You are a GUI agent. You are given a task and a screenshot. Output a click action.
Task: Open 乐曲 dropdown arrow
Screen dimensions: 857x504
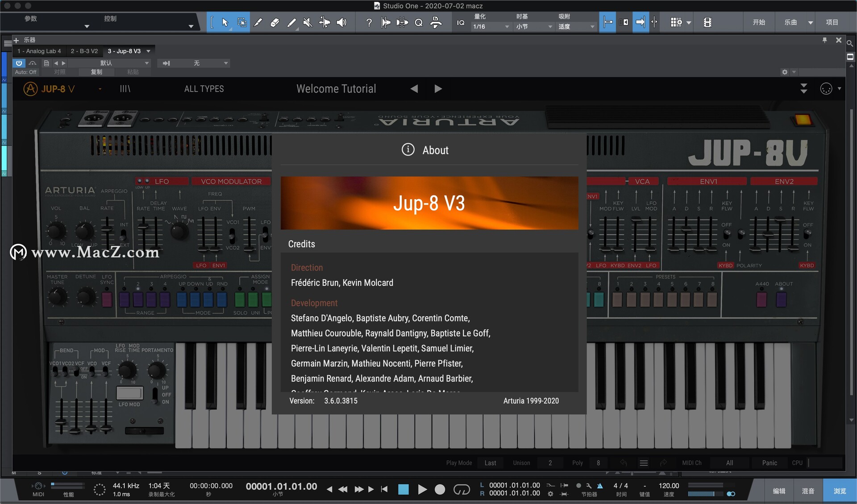coord(811,22)
